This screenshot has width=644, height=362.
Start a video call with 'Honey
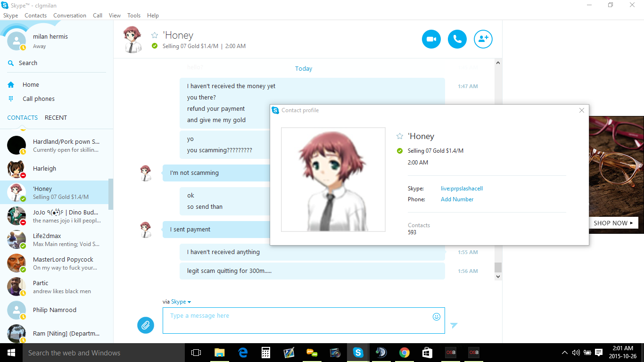pyautogui.click(x=431, y=39)
